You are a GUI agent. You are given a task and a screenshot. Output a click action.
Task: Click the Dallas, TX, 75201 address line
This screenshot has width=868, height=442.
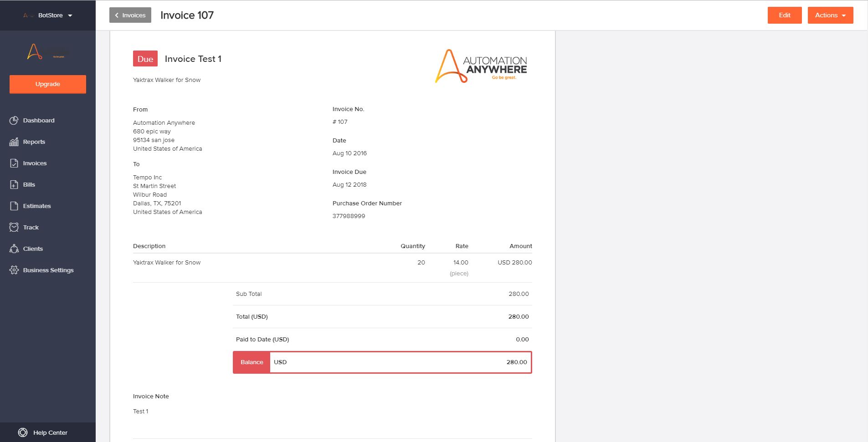point(157,203)
